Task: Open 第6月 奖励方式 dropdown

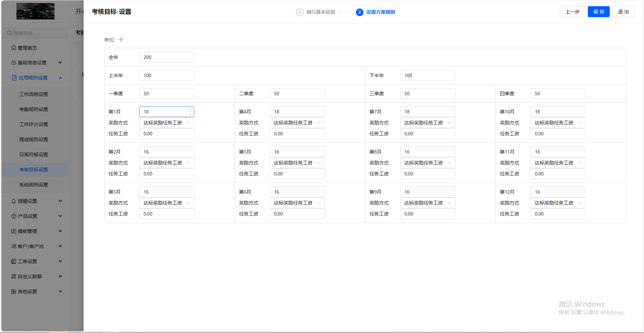Action: 297,203
